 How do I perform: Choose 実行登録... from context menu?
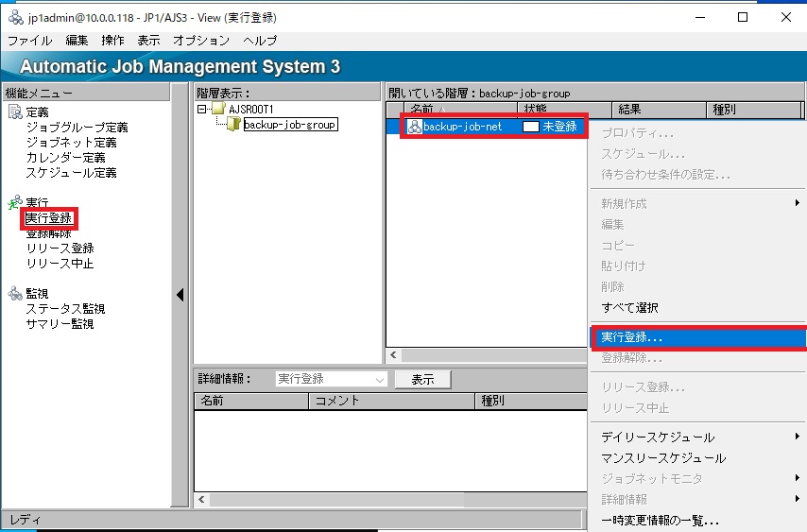tap(698, 337)
